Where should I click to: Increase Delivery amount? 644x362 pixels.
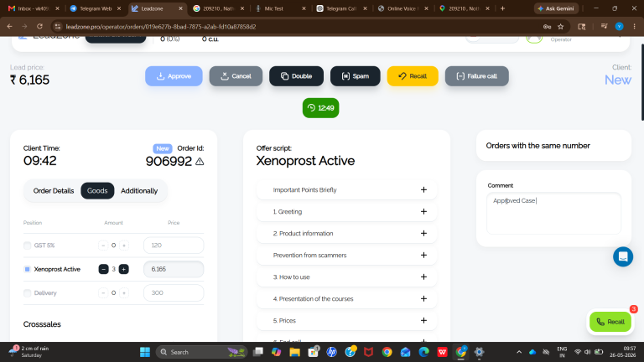124,293
